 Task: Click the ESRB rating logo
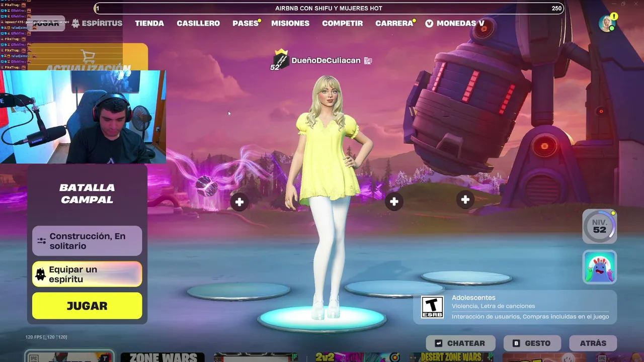pyautogui.click(x=432, y=307)
